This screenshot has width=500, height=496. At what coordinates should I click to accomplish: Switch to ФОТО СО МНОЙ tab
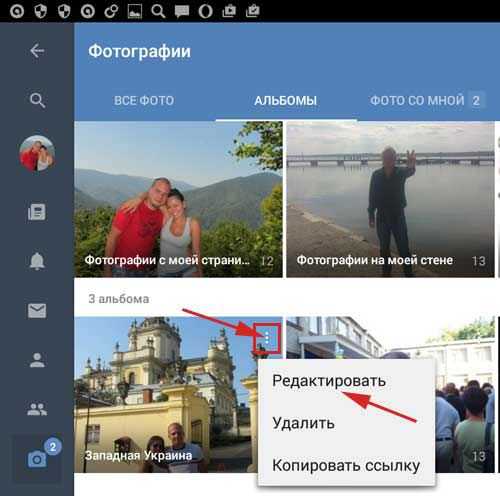click(x=417, y=100)
